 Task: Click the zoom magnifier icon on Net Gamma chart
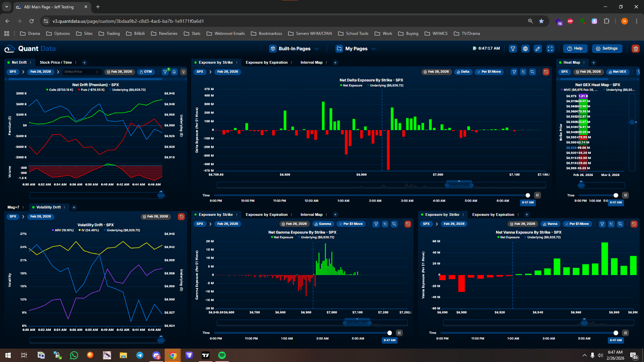(x=394, y=224)
